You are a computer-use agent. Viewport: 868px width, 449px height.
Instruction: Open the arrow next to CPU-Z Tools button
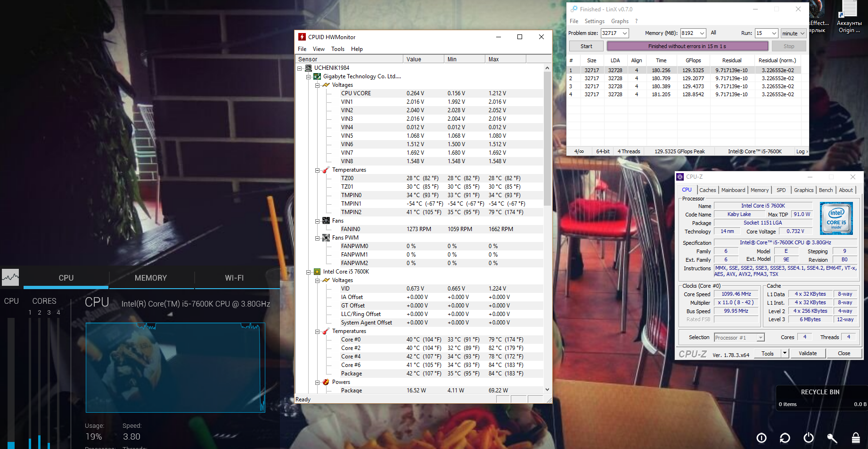(x=785, y=353)
